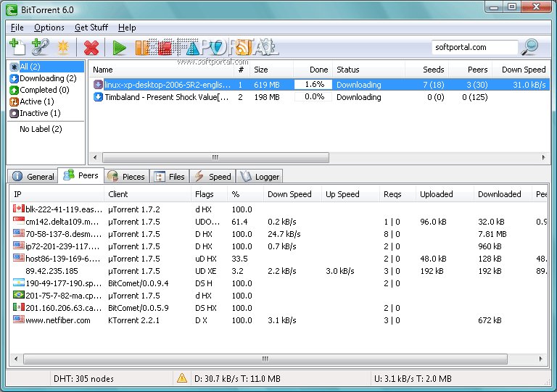Click the left scroll arrow of peers list
This screenshot has width=557, height=392.
click(x=16, y=359)
